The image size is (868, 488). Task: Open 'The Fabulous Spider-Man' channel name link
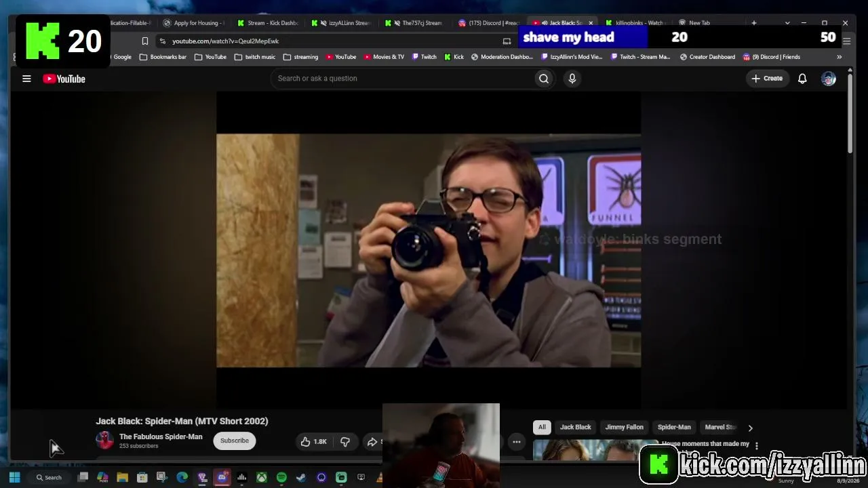point(161,436)
